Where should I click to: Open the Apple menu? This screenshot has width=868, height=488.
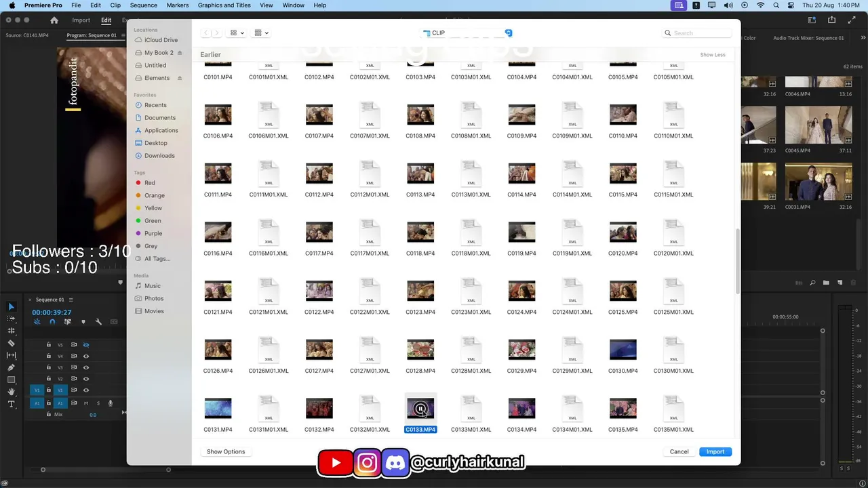tap(12, 5)
